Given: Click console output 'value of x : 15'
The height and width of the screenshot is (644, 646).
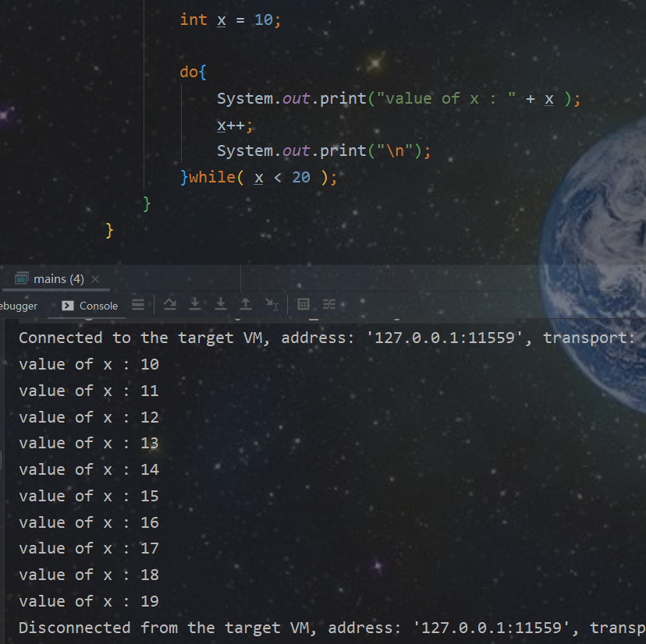Looking at the screenshot, I should click(89, 496).
